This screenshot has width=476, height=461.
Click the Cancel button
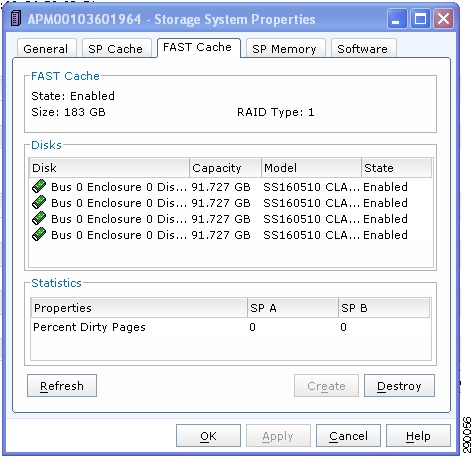pyautogui.click(x=348, y=436)
